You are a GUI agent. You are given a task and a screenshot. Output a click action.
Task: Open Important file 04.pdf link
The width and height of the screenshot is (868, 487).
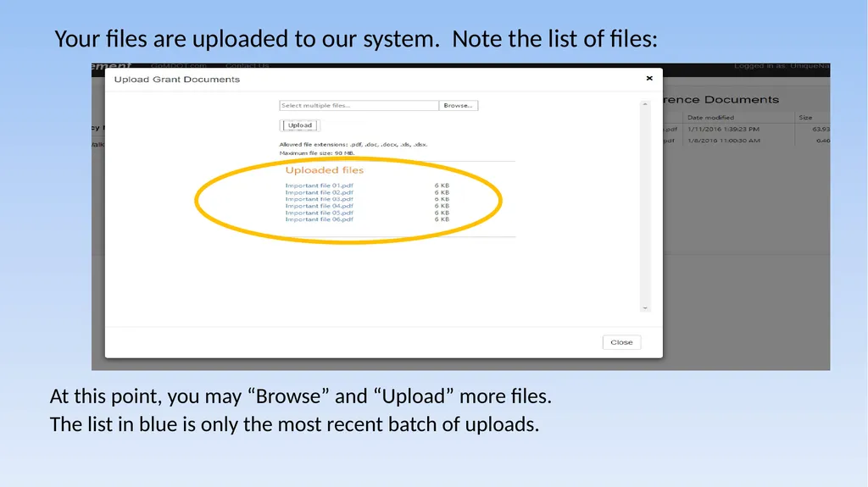tap(319, 206)
